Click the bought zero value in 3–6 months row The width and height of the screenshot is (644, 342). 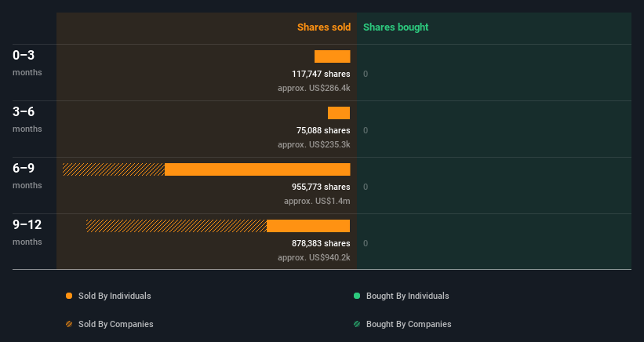pyautogui.click(x=366, y=130)
